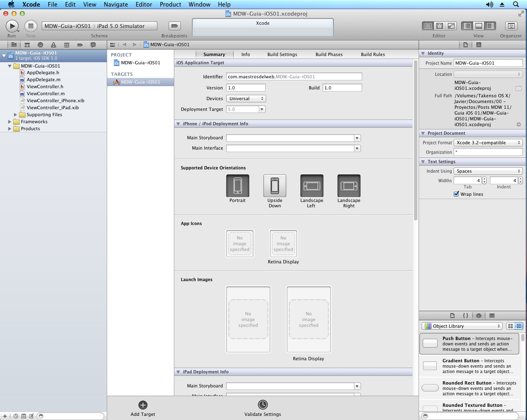Switch to the Build Phases tab
Image resolution: width=527 pixels, height=420 pixels.
pyautogui.click(x=329, y=54)
